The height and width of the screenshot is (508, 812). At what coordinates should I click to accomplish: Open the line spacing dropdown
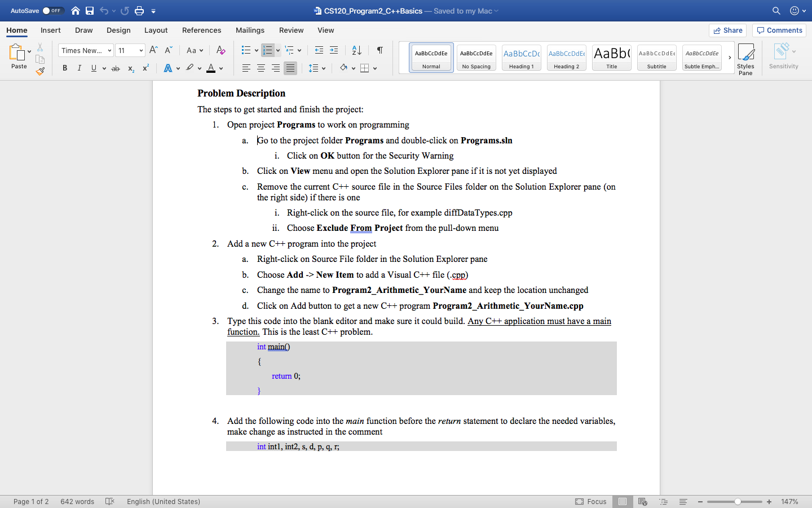click(x=319, y=68)
